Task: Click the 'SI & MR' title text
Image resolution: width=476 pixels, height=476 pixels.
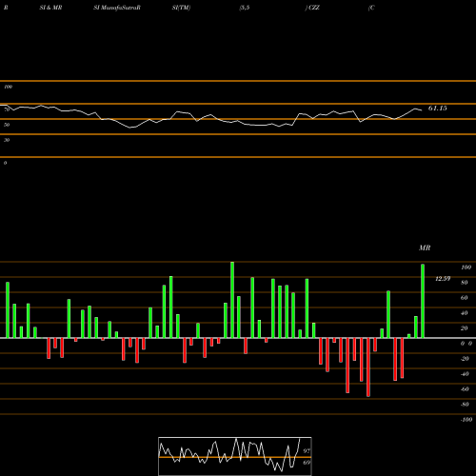Action: 50,8
